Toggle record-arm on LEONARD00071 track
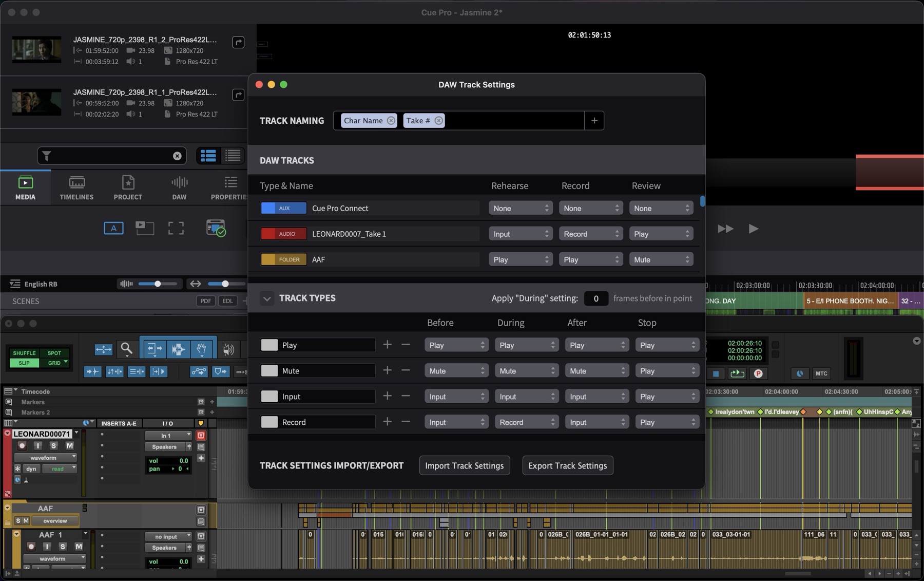The image size is (924, 581). coord(22,445)
